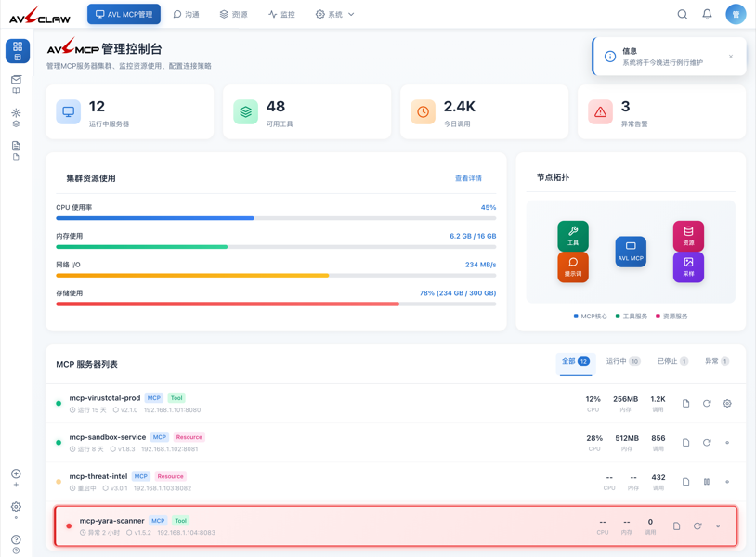Open settings gear for mcp-virustotal-prod
The height and width of the screenshot is (557, 756).
pyautogui.click(x=727, y=404)
